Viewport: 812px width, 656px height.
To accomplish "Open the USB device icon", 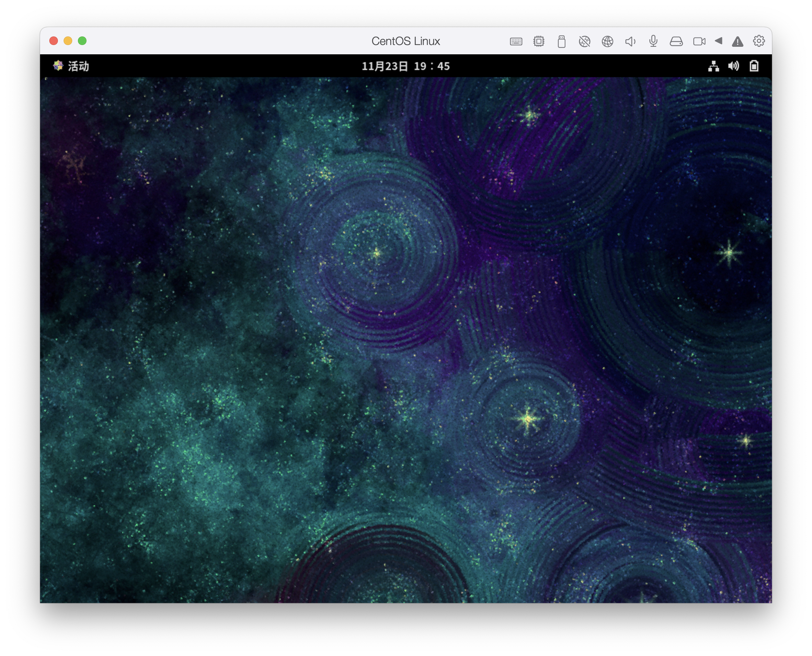I will point(562,41).
